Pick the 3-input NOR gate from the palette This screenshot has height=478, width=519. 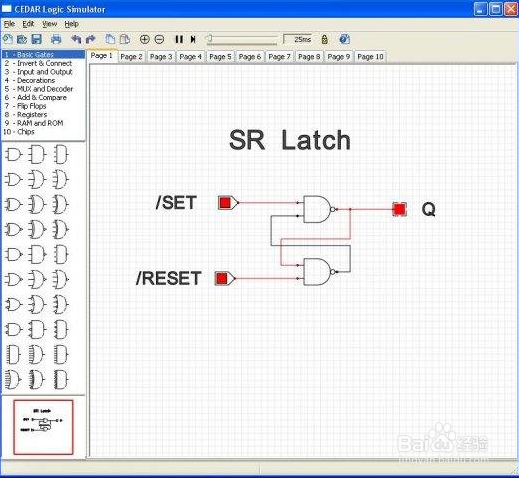tap(37, 279)
